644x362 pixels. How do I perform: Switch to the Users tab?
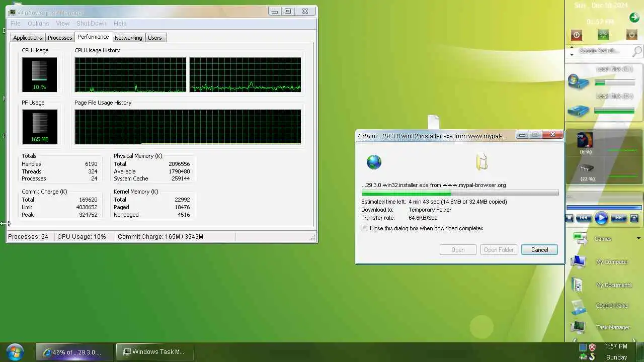tap(155, 38)
